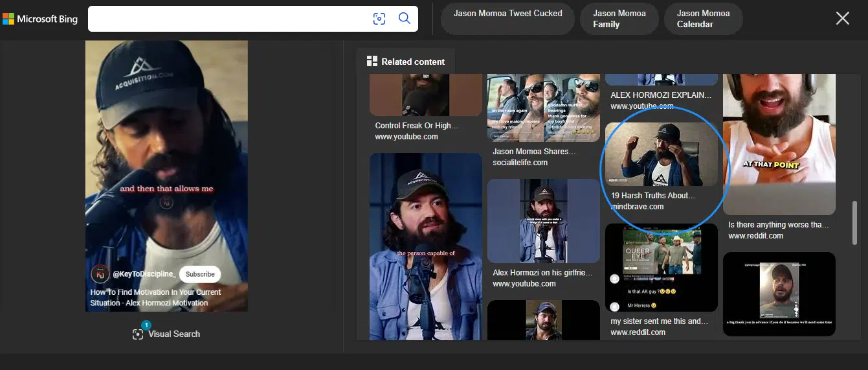
Task: Open the Related content tab
Action: pos(406,62)
